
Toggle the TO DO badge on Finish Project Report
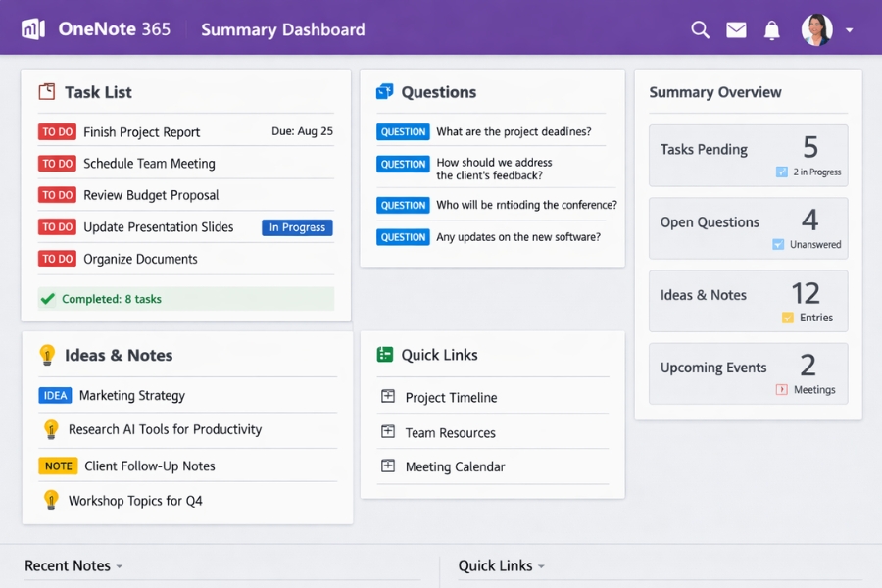pos(56,131)
